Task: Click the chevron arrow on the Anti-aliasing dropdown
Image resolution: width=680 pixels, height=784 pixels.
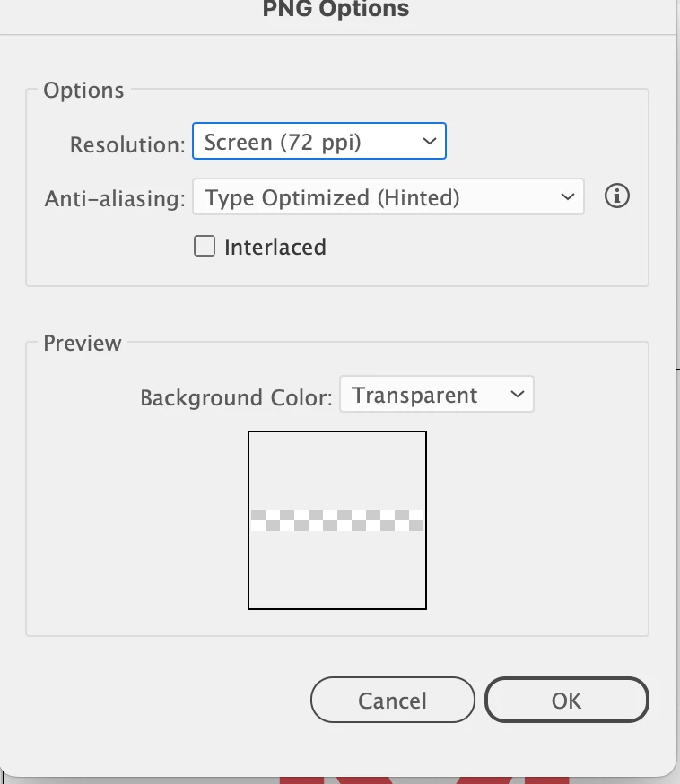Action: (567, 197)
